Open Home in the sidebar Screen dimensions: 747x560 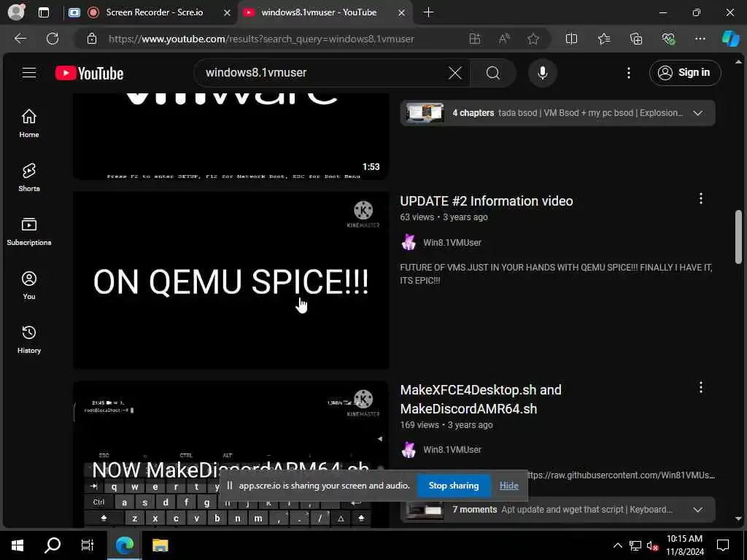pos(29,123)
